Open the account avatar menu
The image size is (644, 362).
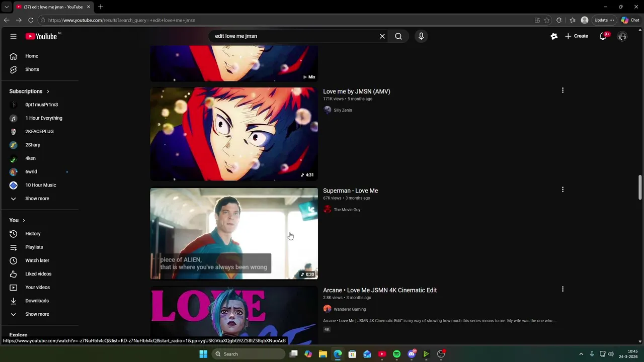coord(622,36)
